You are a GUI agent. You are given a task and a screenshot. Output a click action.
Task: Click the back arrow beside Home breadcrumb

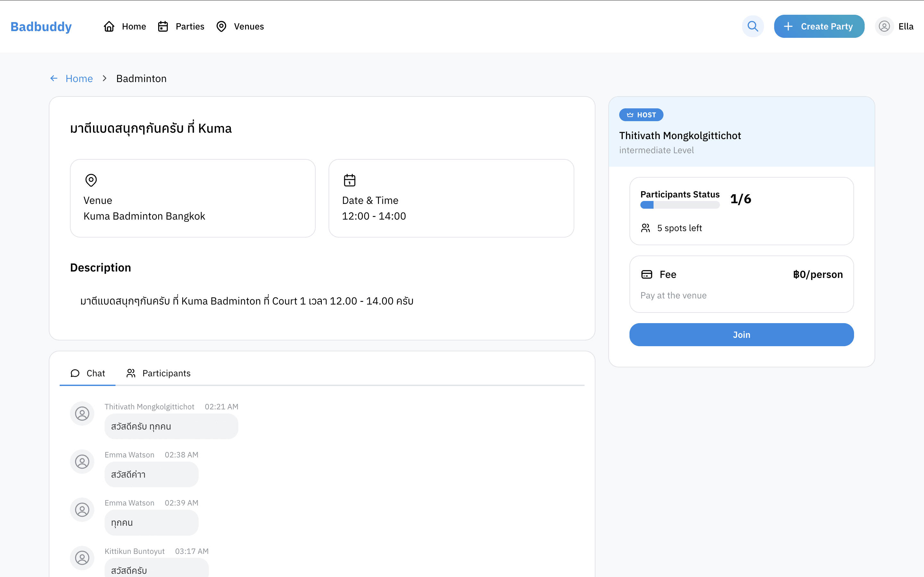[x=54, y=78]
